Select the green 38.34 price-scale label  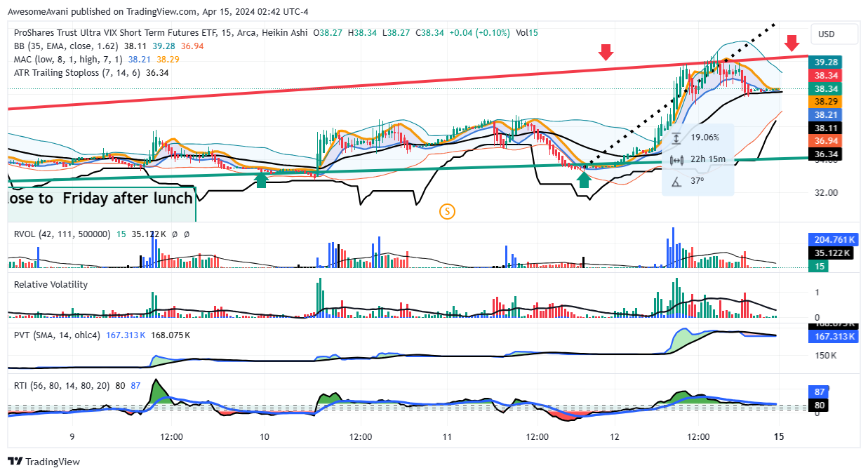(x=826, y=88)
